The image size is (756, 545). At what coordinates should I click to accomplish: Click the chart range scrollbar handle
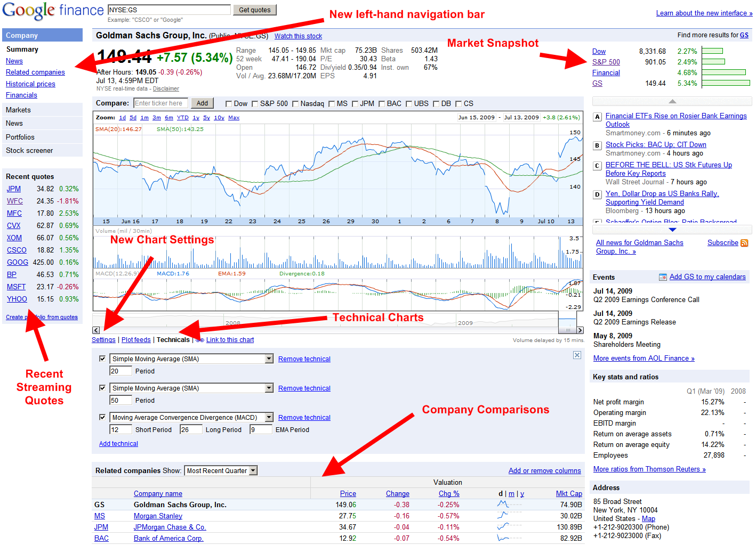(x=567, y=330)
